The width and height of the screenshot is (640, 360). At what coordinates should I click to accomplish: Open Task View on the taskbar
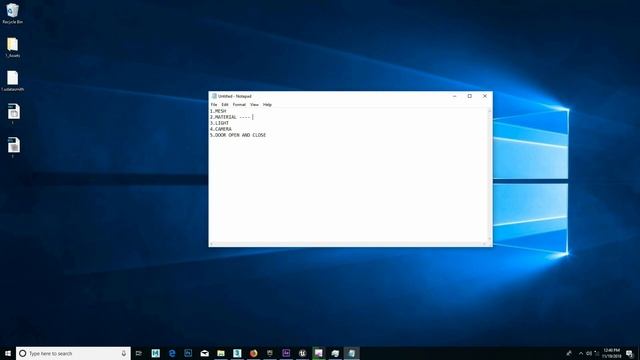pyautogui.click(x=139, y=353)
